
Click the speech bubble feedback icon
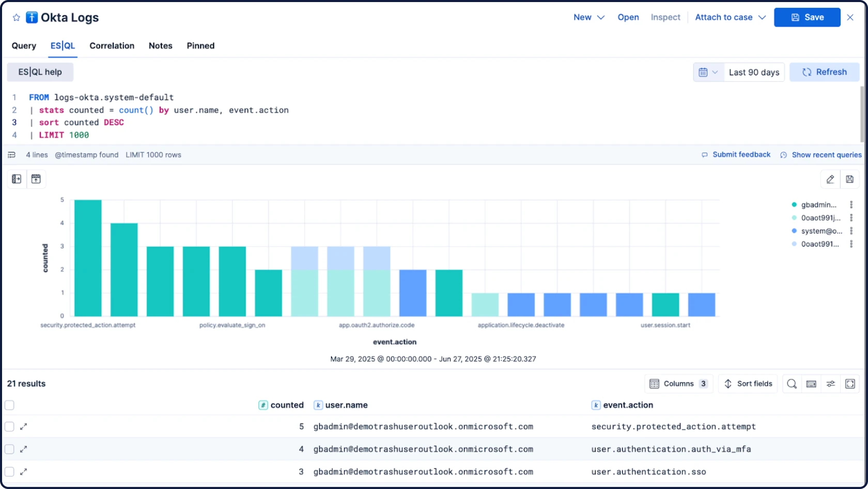point(705,155)
